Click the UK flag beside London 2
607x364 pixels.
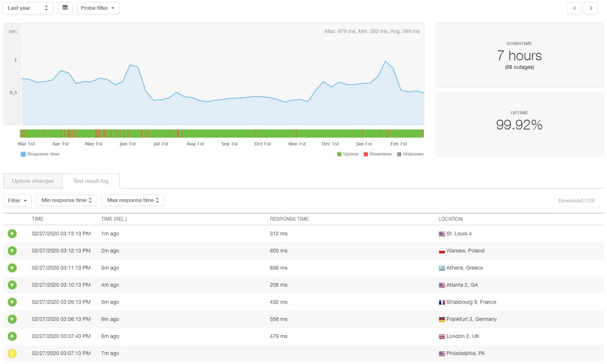pos(442,337)
